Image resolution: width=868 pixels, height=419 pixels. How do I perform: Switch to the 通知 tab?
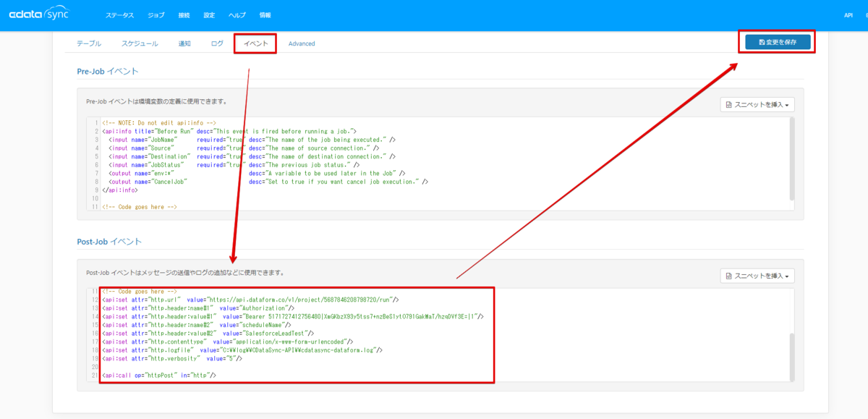[x=184, y=43]
